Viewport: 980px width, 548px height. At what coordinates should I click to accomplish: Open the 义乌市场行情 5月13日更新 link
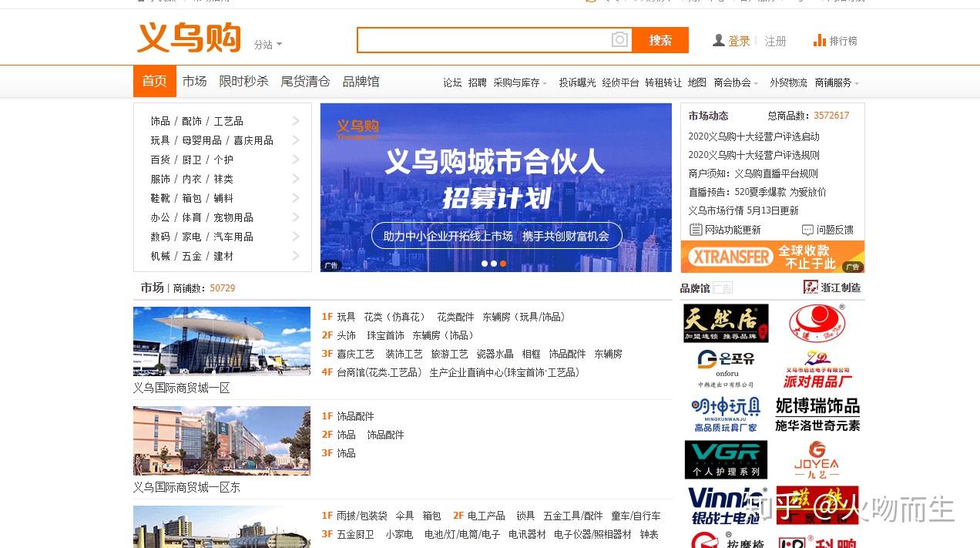(743, 210)
